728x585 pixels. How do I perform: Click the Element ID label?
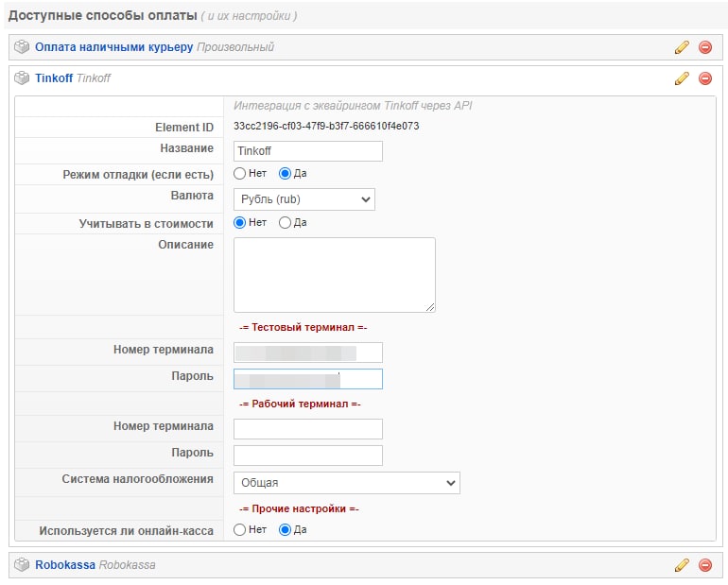[184, 128]
